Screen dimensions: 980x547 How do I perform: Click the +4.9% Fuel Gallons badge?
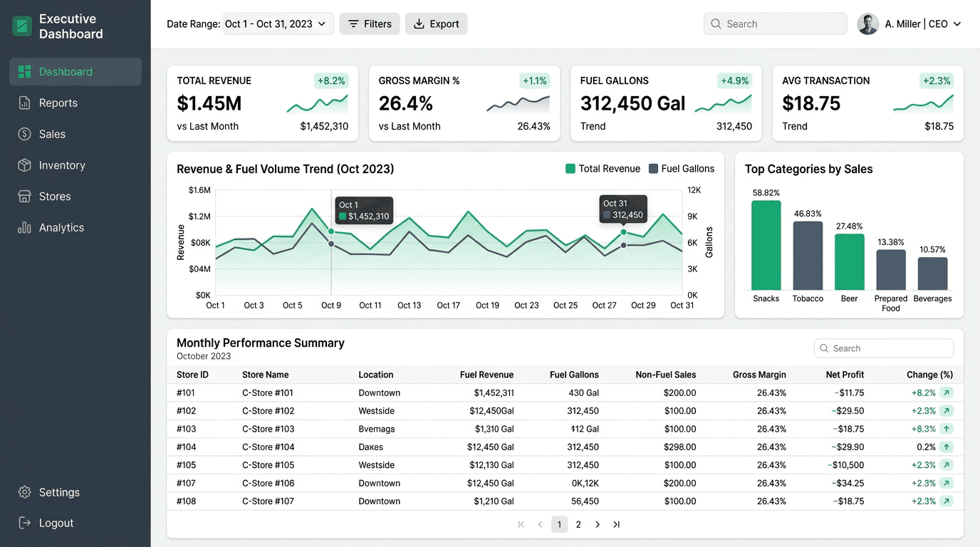(735, 81)
